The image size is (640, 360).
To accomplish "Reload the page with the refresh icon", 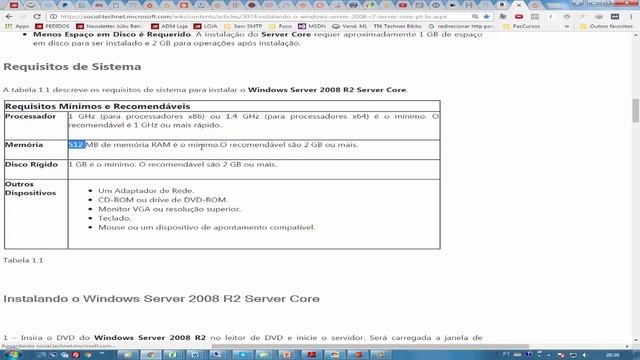I will click(37, 17).
